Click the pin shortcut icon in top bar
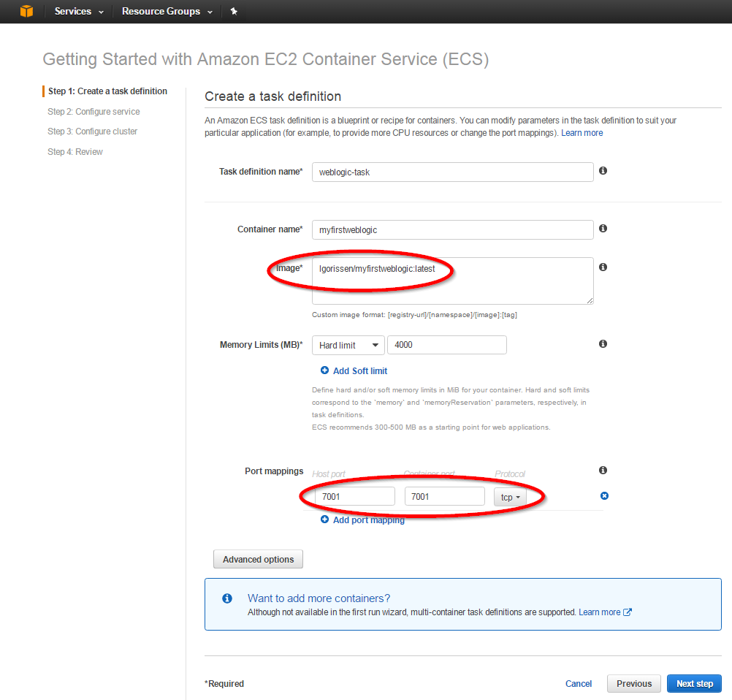The image size is (732, 700). (234, 11)
